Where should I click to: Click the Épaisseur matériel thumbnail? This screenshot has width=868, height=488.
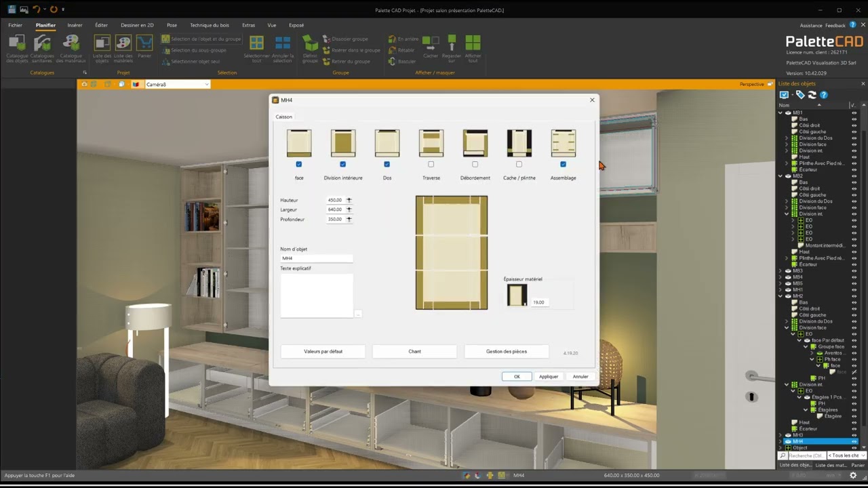517,296
